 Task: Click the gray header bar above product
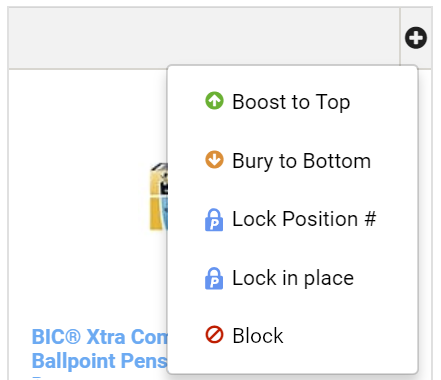pos(204,38)
